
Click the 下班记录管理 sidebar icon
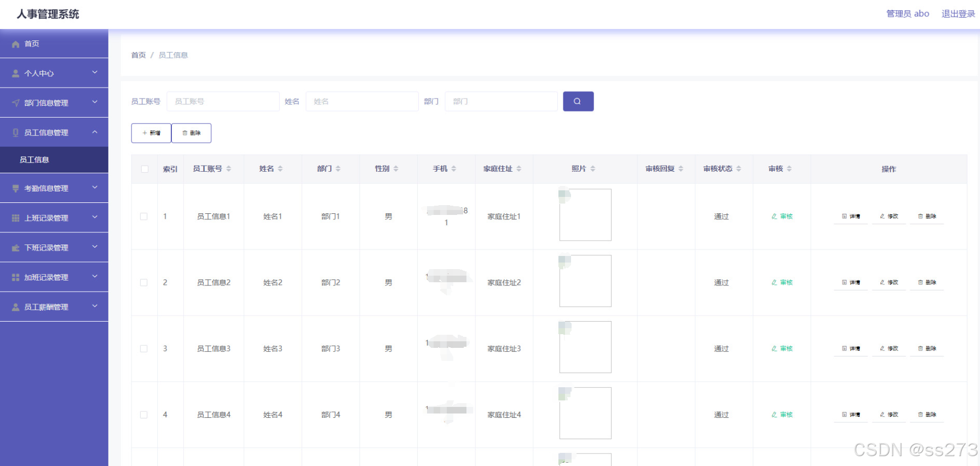pyautogui.click(x=15, y=248)
